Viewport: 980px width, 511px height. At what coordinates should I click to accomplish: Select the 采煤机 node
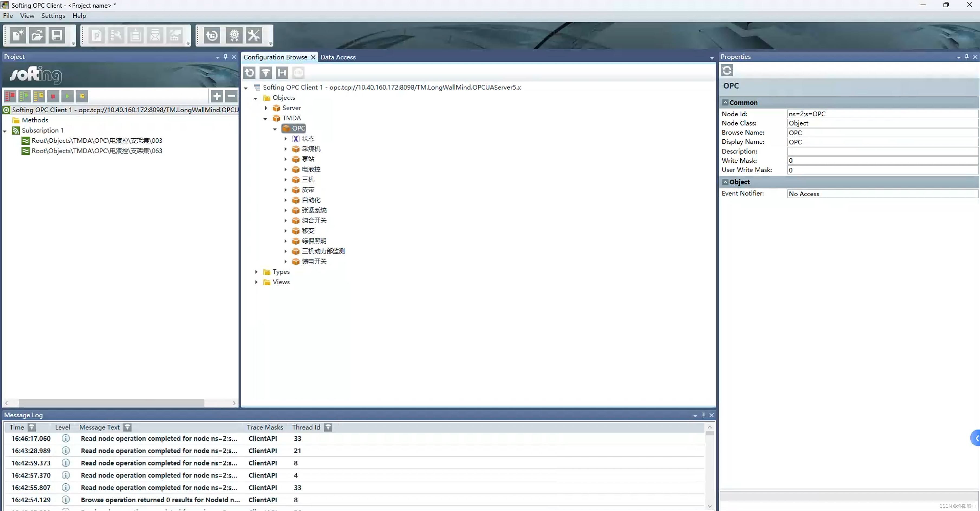311,149
